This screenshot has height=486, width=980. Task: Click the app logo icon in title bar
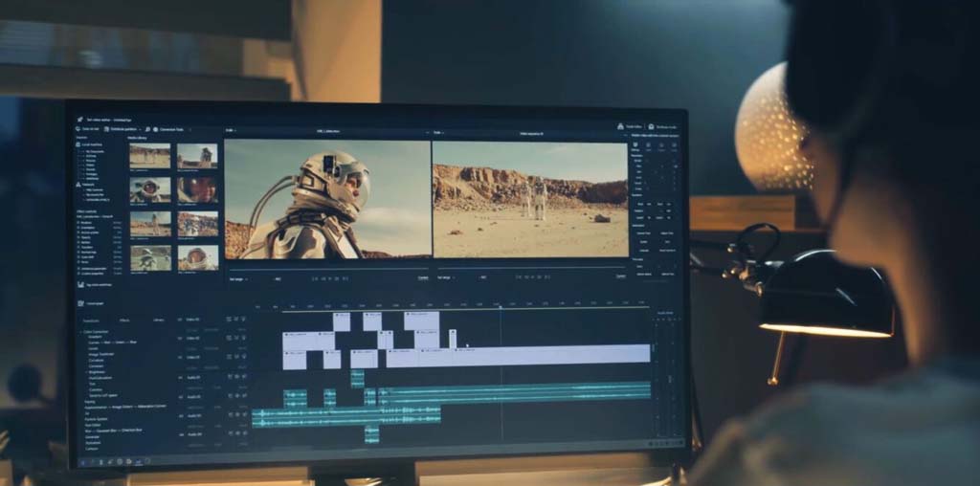80,119
